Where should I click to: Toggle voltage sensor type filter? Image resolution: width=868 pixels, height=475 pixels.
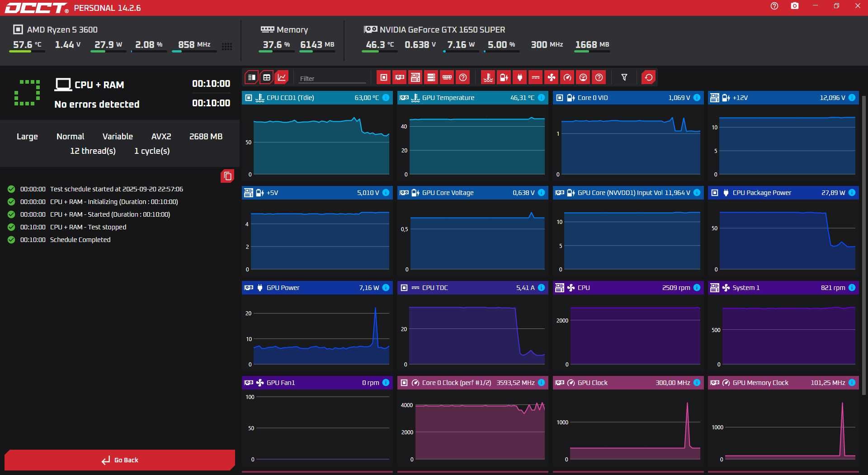click(x=504, y=77)
